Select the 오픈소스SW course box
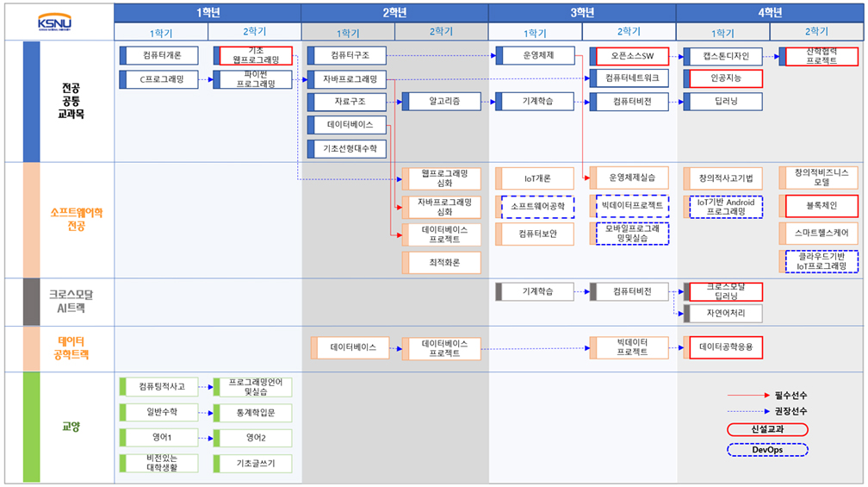The height and width of the screenshot is (487, 868). click(629, 56)
